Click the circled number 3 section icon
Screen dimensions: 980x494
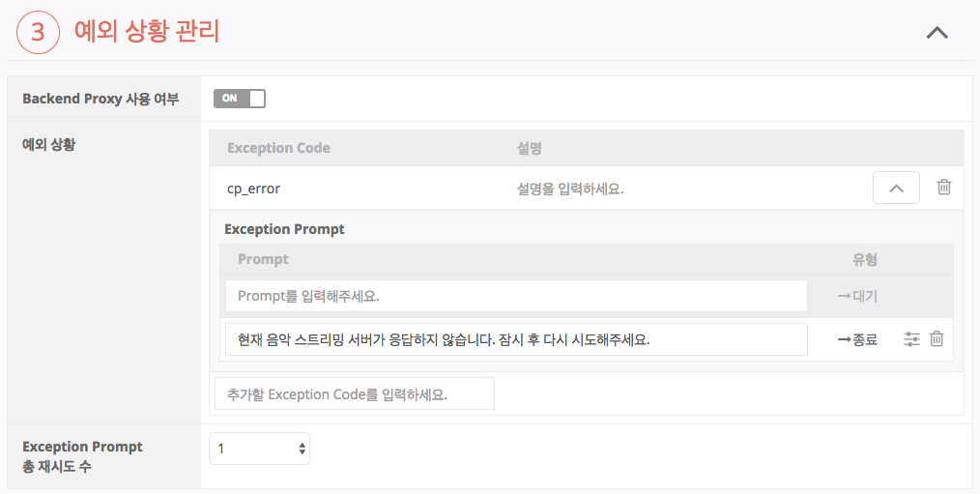pyautogui.click(x=39, y=32)
